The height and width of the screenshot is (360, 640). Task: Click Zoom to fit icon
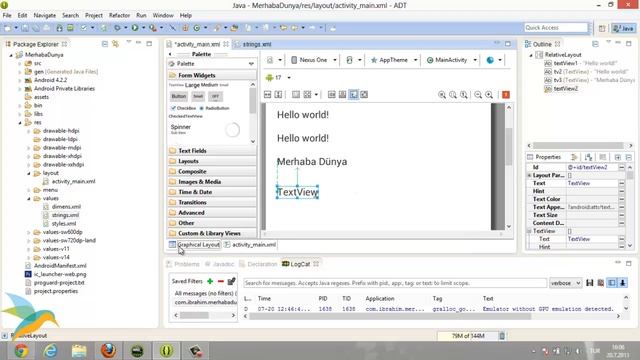pyautogui.click(x=442, y=95)
